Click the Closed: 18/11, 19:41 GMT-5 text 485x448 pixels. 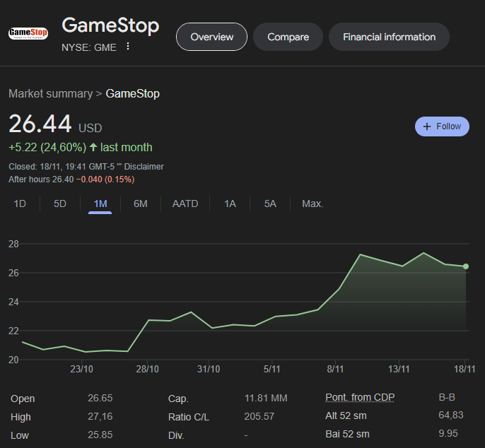click(x=62, y=167)
